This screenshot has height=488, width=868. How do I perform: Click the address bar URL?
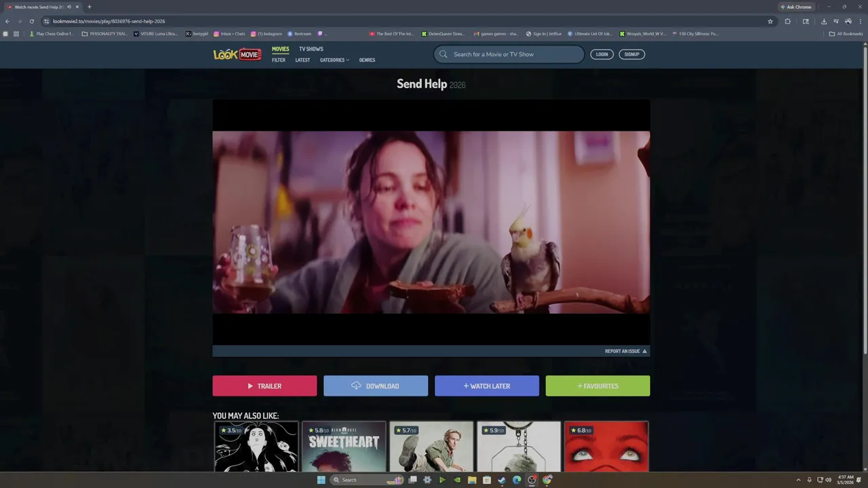(109, 21)
